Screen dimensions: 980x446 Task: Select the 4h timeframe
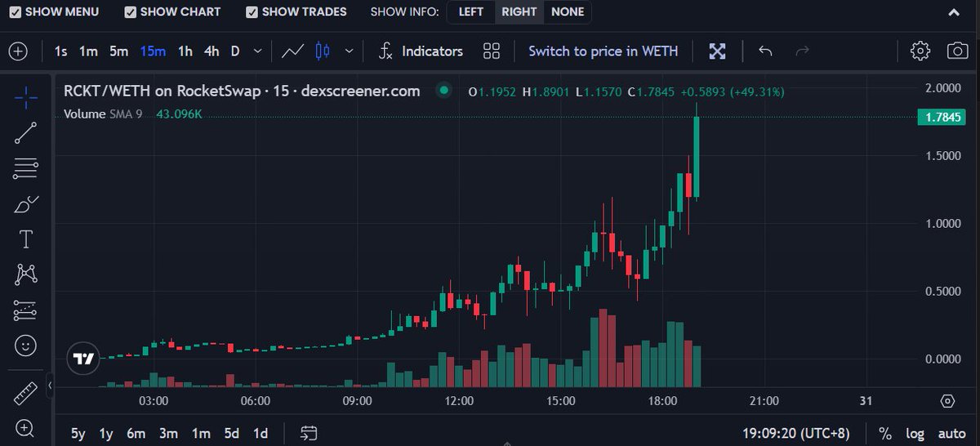point(212,51)
